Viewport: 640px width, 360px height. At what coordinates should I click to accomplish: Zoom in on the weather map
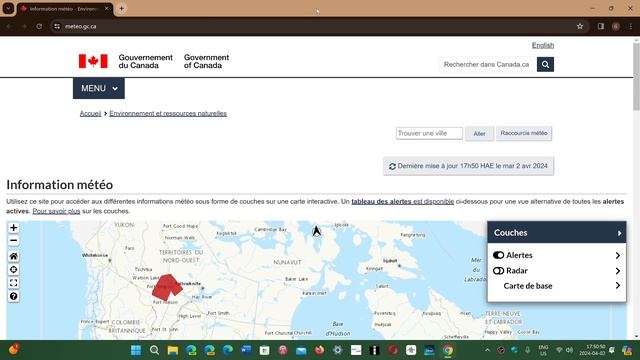(13, 228)
